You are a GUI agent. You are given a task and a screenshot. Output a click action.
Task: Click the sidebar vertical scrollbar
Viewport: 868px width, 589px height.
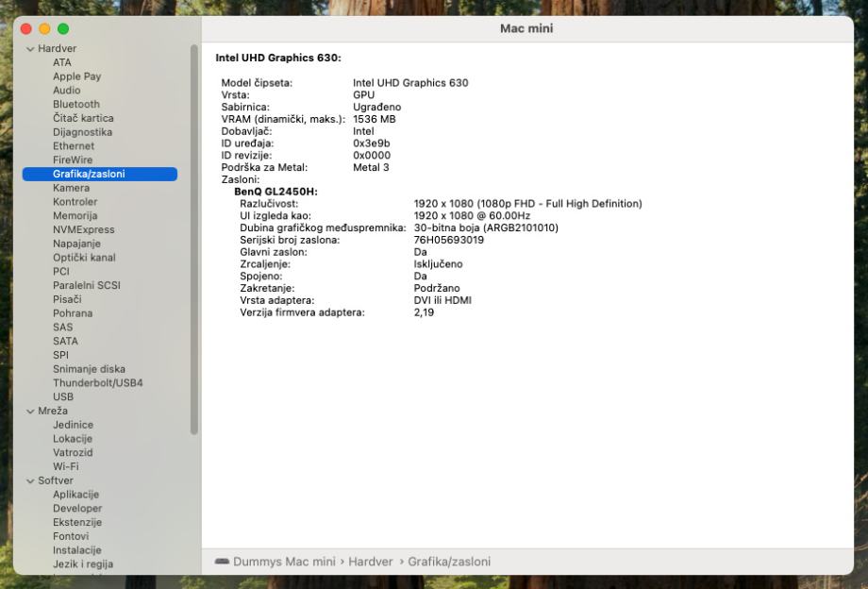(x=193, y=240)
